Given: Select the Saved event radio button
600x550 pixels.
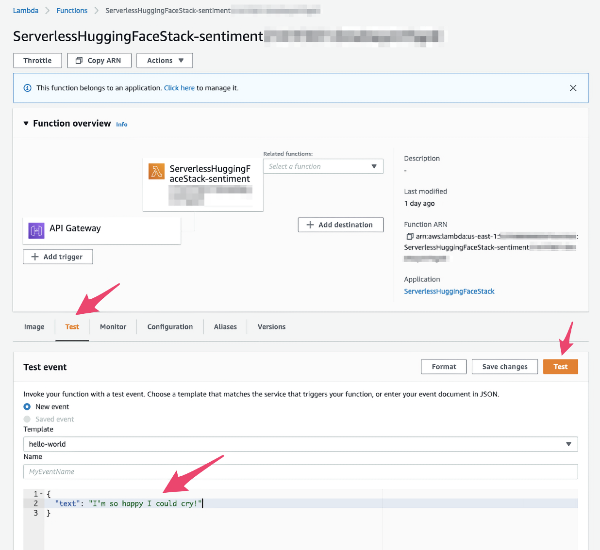Looking at the screenshot, I should coord(27,419).
